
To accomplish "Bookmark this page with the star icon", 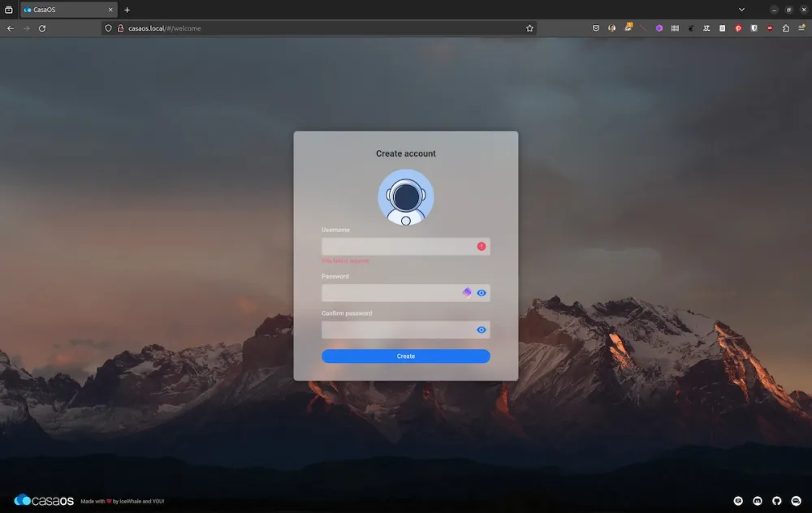I will coord(529,28).
